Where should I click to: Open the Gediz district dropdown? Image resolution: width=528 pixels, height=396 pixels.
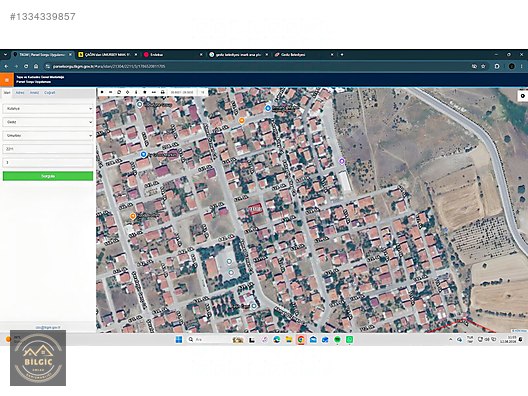tap(48, 122)
